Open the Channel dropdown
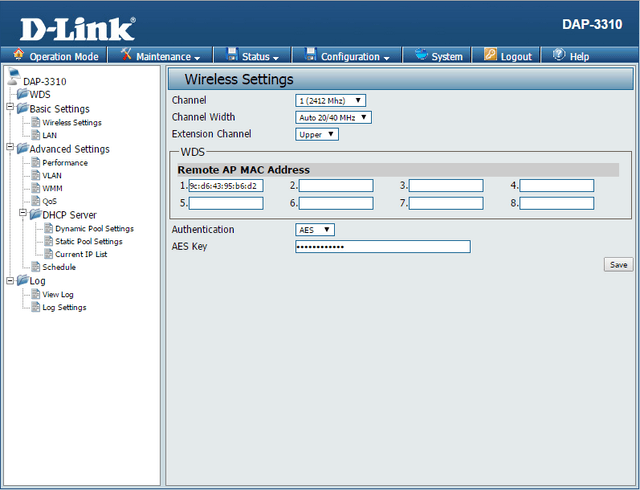 [x=330, y=100]
